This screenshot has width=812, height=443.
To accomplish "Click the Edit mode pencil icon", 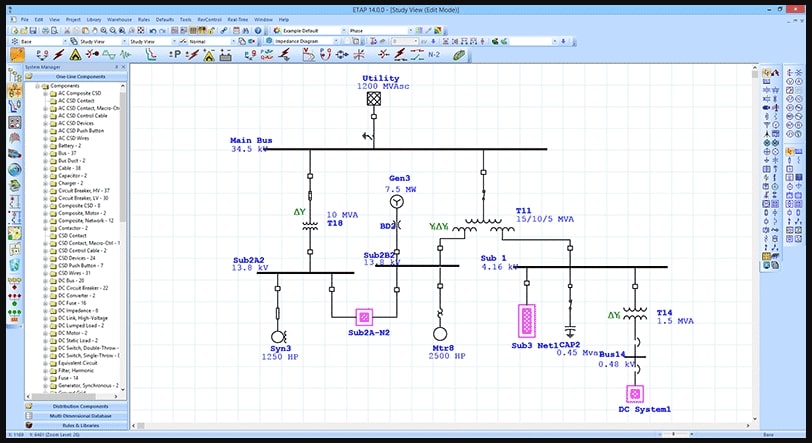I will pos(17,54).
